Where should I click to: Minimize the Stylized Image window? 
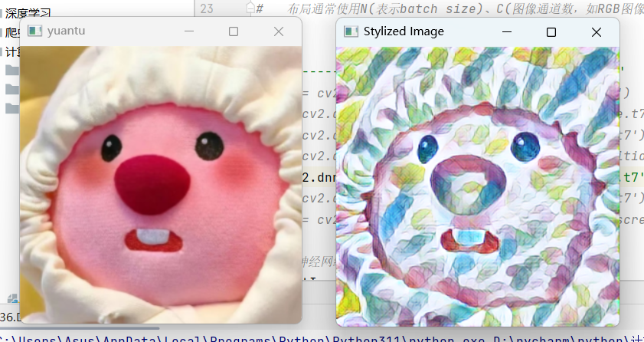tap(507, 32)
